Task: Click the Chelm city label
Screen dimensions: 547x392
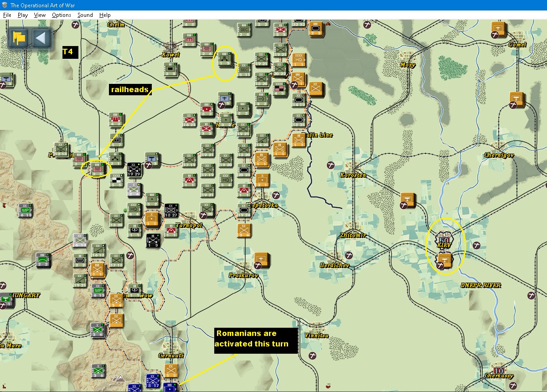Action: 116,25
